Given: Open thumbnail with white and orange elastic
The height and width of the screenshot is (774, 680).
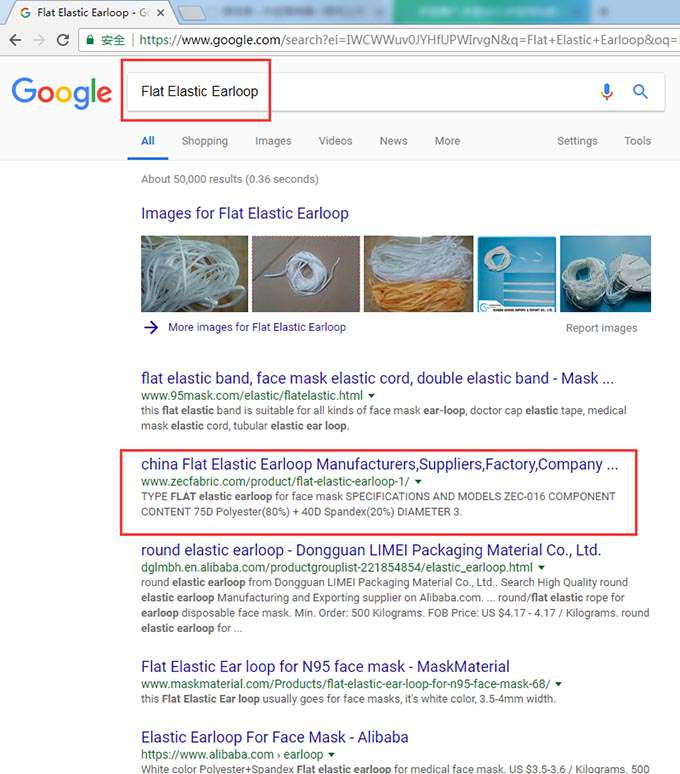Looking at the screenshot, I should (x=418, y=273).
